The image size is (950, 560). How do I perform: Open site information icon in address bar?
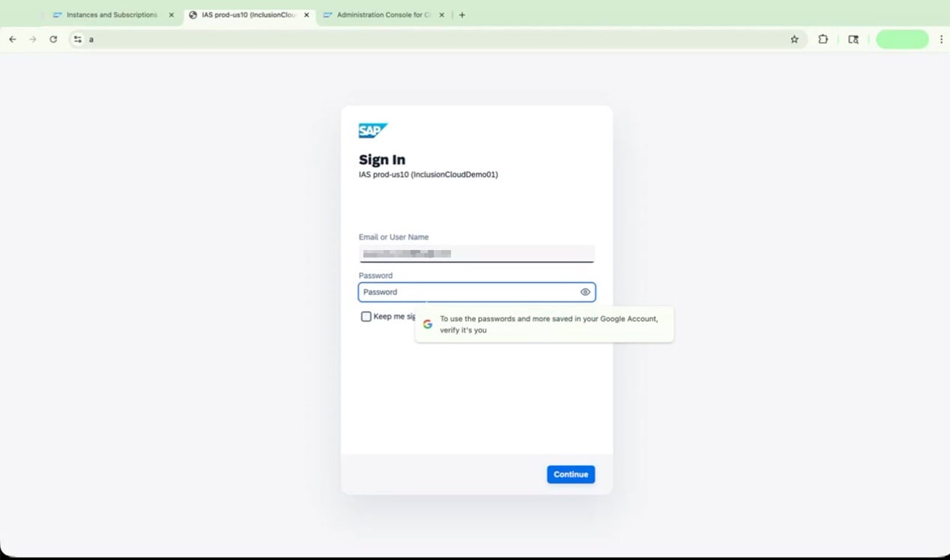tap(77, 39)
